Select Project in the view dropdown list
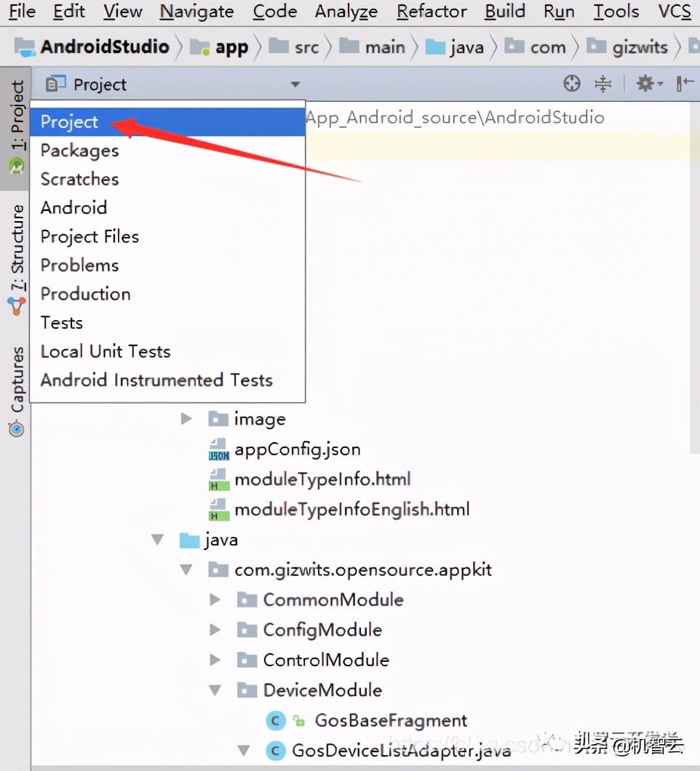This screenshot has width=700, height=771. [x=168, y=121]
